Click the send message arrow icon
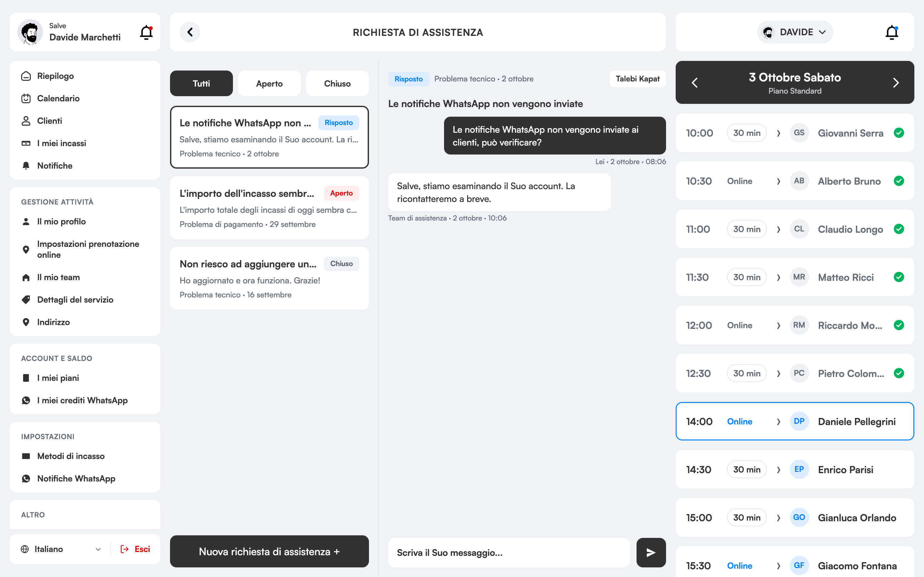This screenshot has height=577, width=924. coord(651,552)
